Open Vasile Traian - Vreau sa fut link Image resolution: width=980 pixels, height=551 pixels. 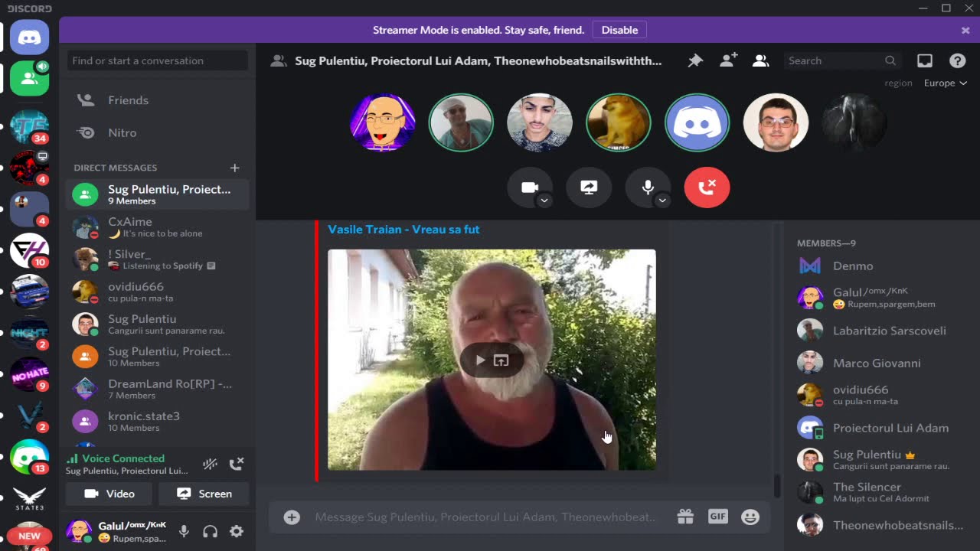point(403,229)
